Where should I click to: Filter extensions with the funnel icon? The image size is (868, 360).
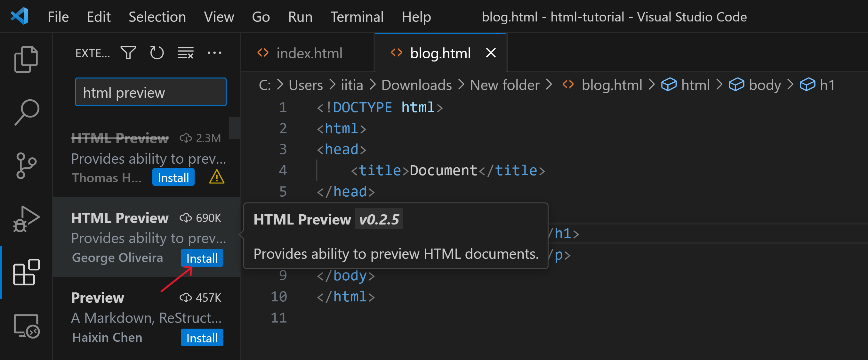[128, 53]
